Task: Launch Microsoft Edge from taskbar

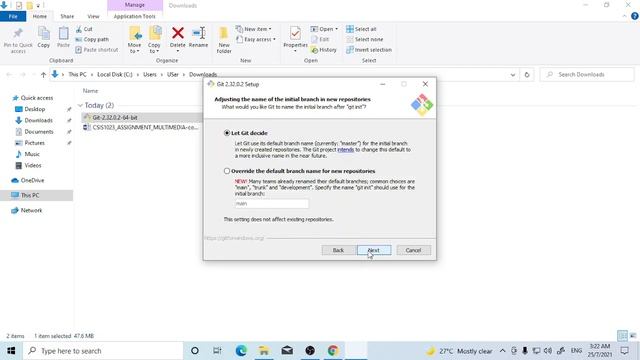Action: click(x=241, y=351)
